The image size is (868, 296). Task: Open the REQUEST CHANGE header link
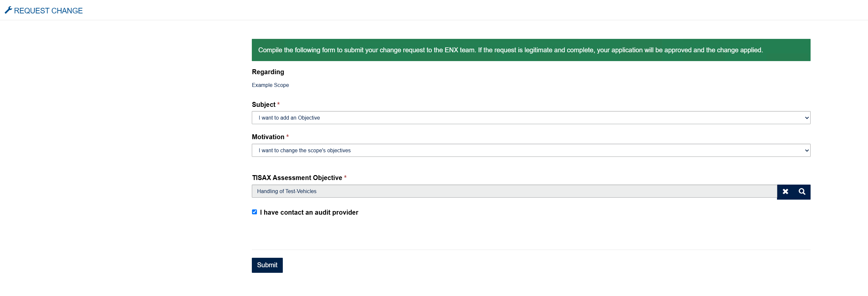pos(48,10)
